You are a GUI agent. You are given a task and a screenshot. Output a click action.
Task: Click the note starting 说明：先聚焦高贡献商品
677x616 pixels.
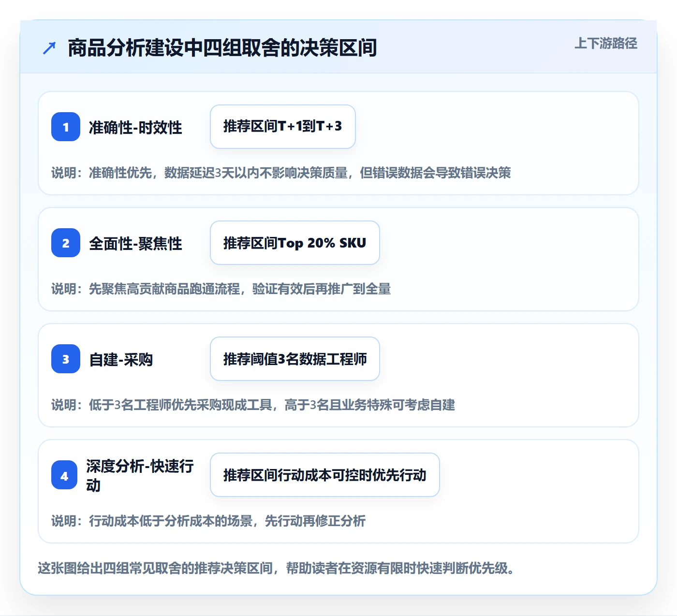[221, 289]
